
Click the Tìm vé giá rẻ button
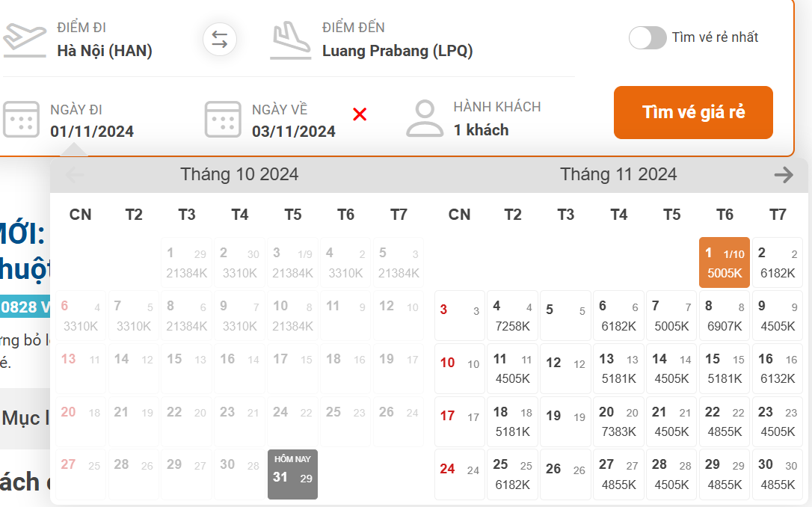click(693, 113)
